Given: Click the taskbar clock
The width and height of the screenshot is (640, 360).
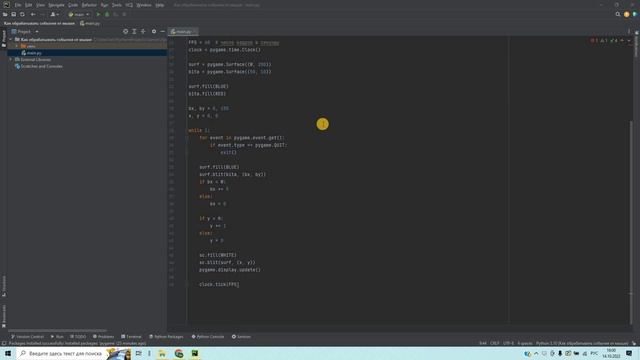Looking at the screenshot, I should click(x=611, y=353).
